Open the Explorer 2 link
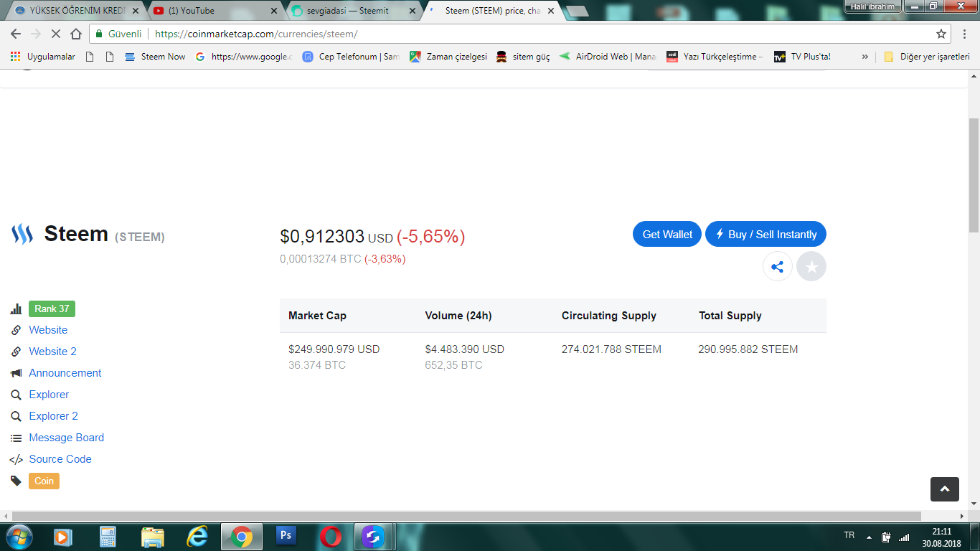 point(53,416)
